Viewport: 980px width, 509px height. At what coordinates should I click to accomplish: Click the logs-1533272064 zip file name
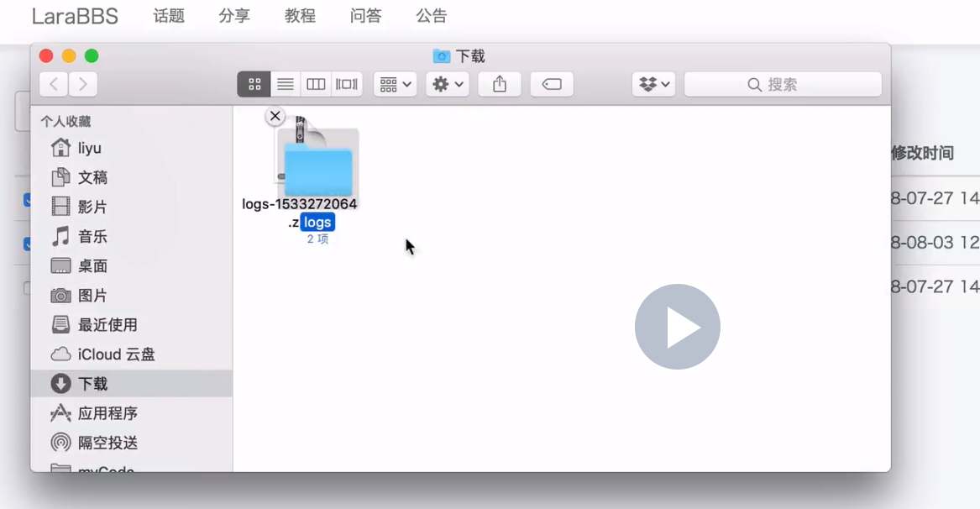pyautogui.click(x=300, y=204)
